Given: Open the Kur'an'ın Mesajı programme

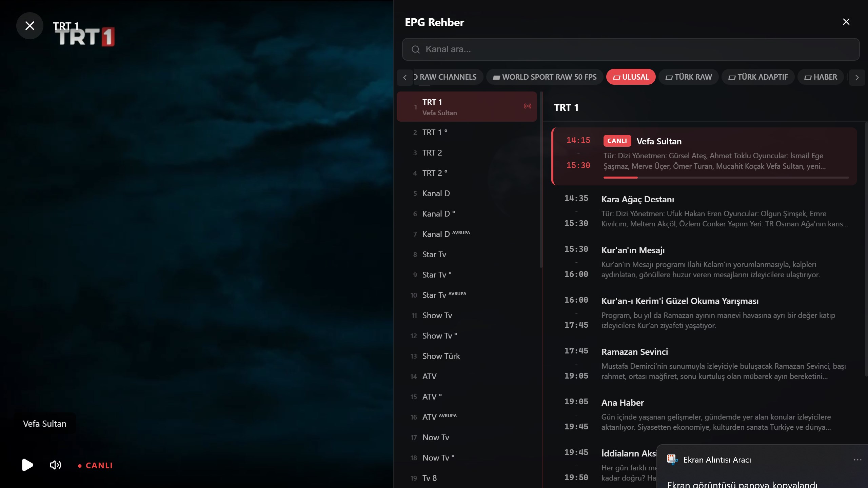Looking at the screenshot, I should pos(704,262).
